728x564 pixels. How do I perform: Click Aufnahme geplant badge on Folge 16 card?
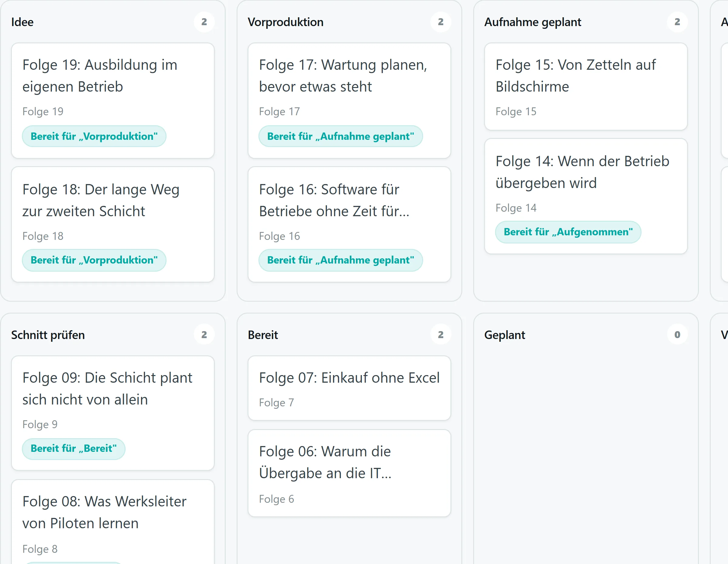click(341, 260)
